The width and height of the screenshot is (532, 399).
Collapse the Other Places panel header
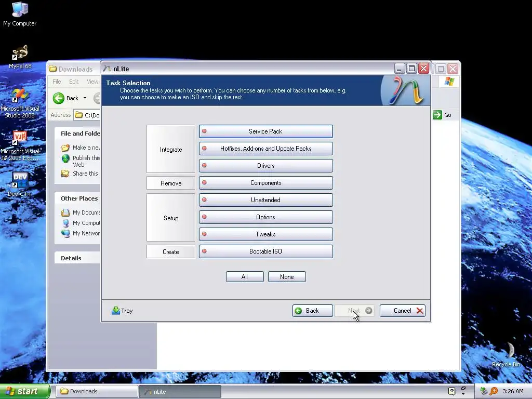77,198
